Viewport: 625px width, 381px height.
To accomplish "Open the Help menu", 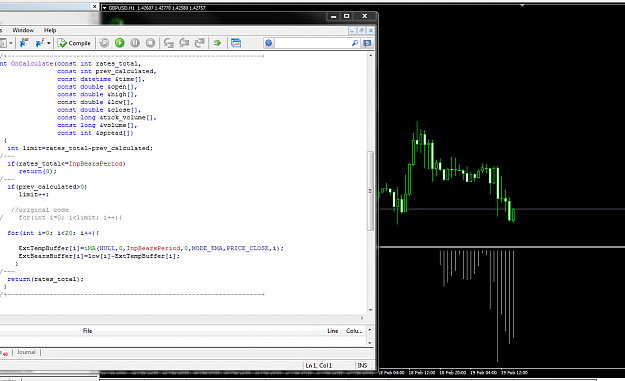I will [50, 30].
